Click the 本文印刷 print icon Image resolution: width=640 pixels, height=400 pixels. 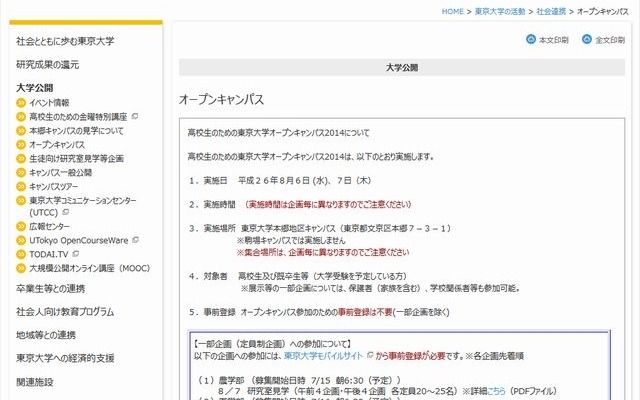click(531, 39)
